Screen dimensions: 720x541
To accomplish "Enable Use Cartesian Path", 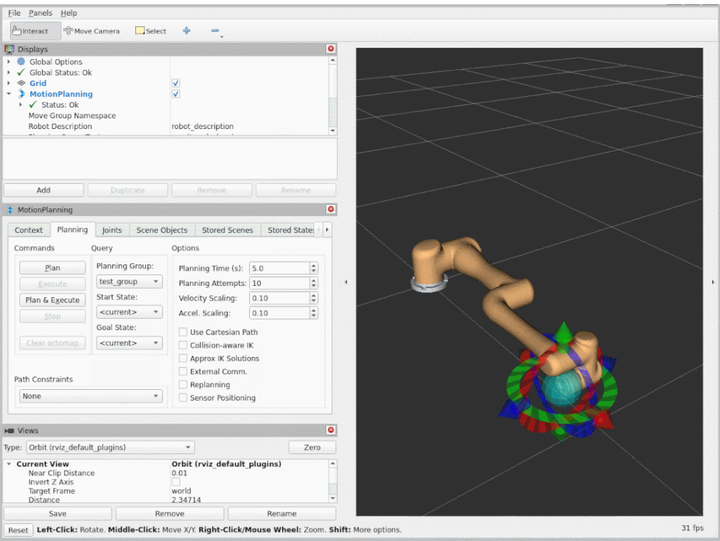I will click(x=183, y=332).
